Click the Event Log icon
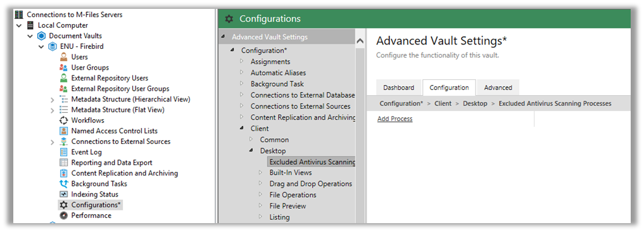Screen dimensions: 644x232 coord(64,152)
